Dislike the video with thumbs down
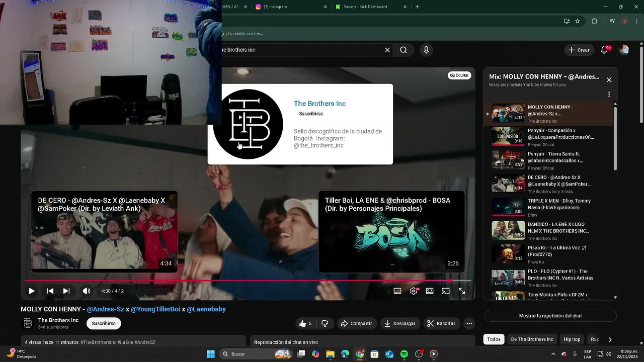 (325, 324)
